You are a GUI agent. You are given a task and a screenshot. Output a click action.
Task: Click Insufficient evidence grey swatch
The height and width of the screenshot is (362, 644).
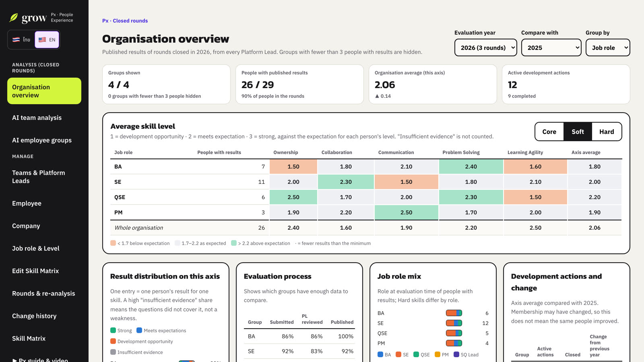[x=113, y=352]
